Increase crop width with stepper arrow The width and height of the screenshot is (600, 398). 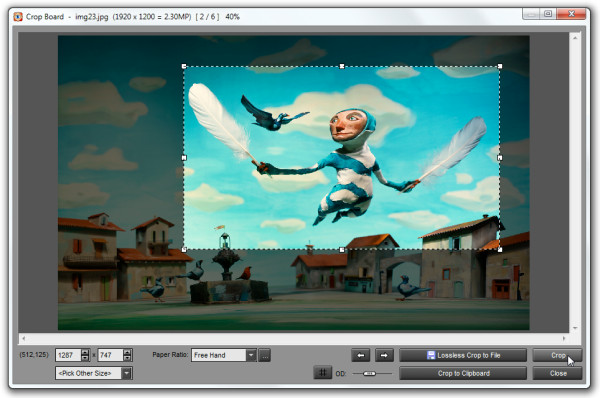85,352
